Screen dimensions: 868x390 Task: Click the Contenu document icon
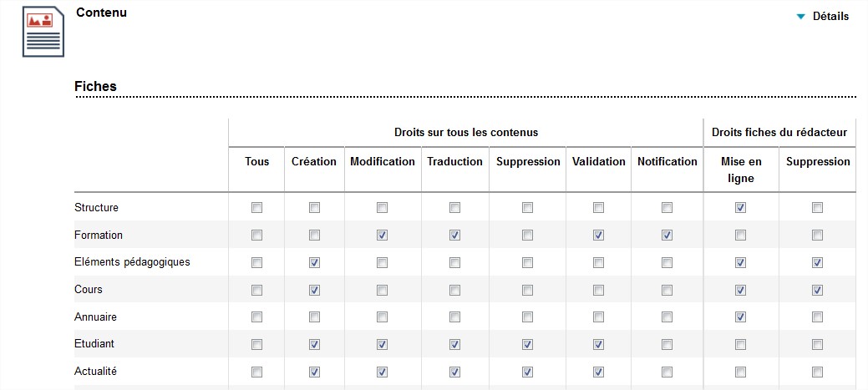(x=43, y=32)
